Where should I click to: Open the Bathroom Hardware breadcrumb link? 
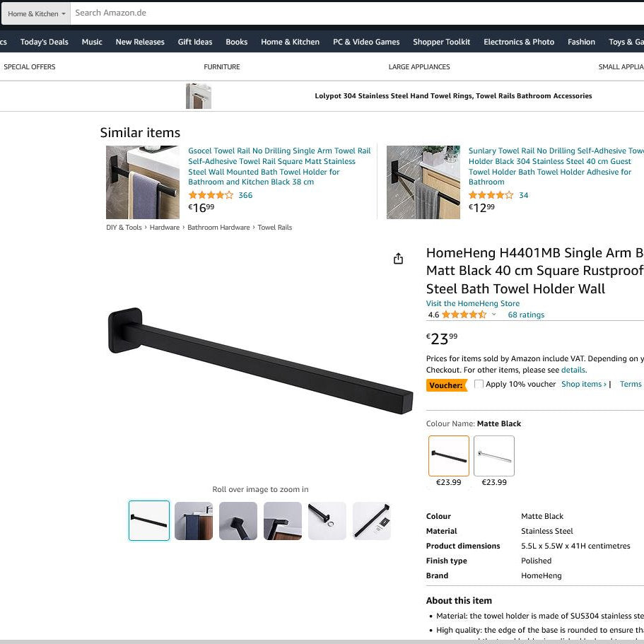(x=218, y=228)
